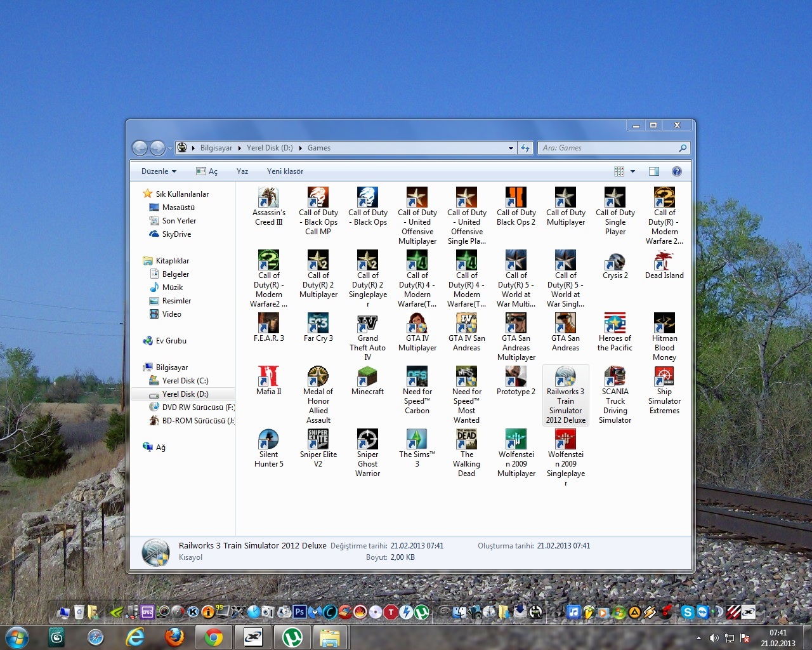Open the Düzenle dropdown menu

[x=159, y=171]
